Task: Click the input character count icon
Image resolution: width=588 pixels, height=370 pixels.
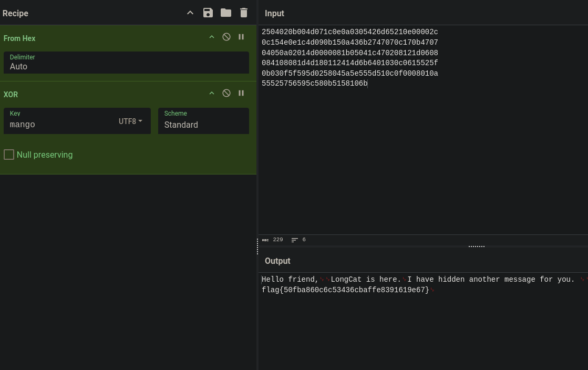Action: coord(265,240)
